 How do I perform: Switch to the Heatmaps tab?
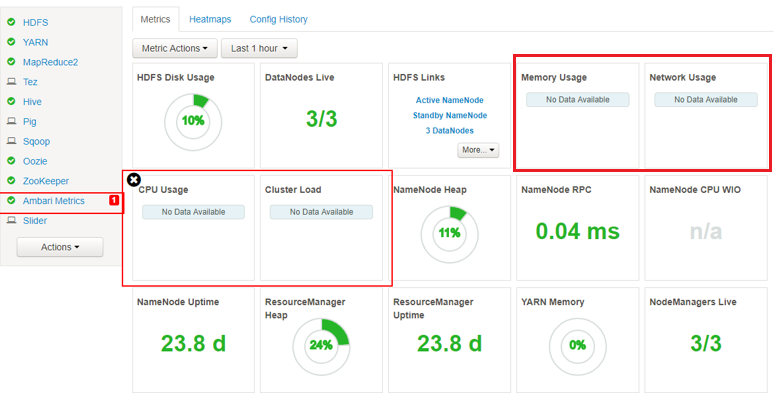pos(209,19)
